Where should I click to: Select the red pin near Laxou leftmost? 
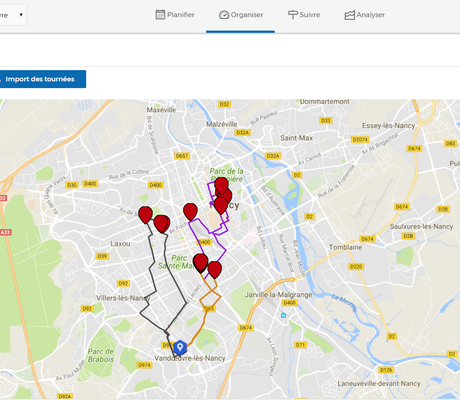tap(145, 215)
